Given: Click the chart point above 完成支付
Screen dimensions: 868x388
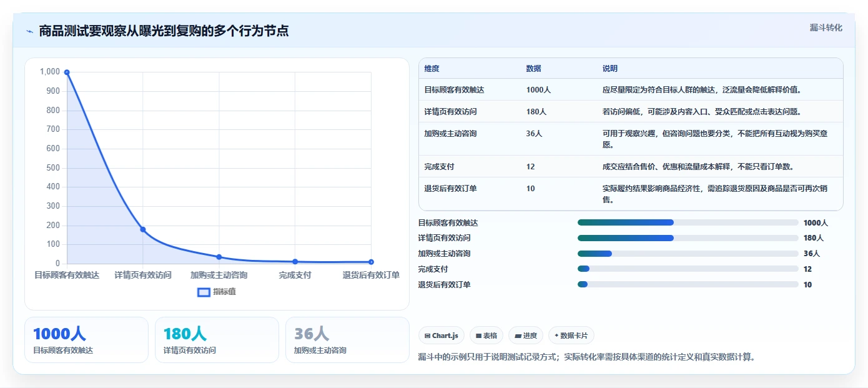Looking at the screenshot, I should [295, 262].
